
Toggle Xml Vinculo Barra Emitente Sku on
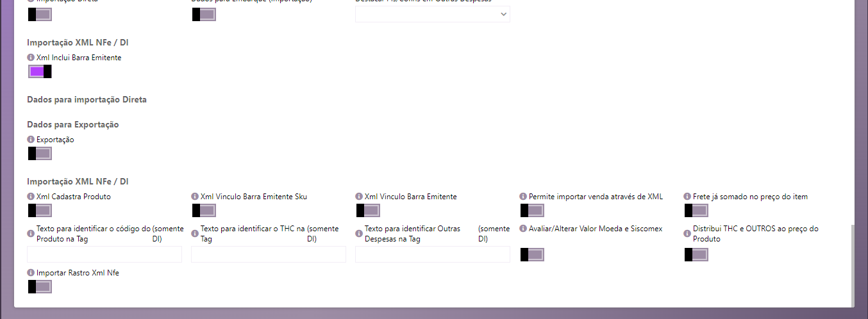pyautogui.click(x=204, y=210)
